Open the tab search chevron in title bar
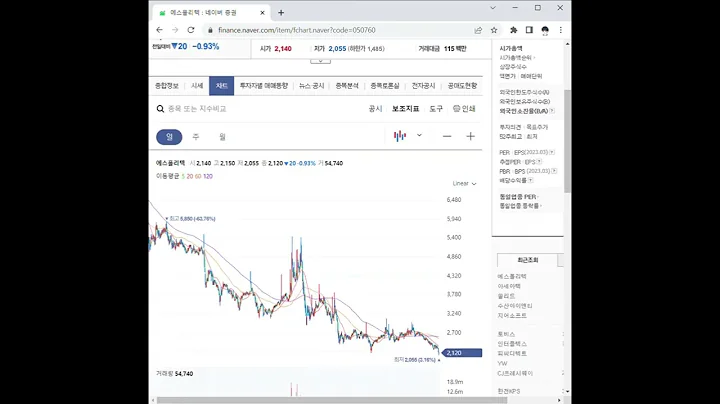 pyautogui.click(x=493, y=8)
